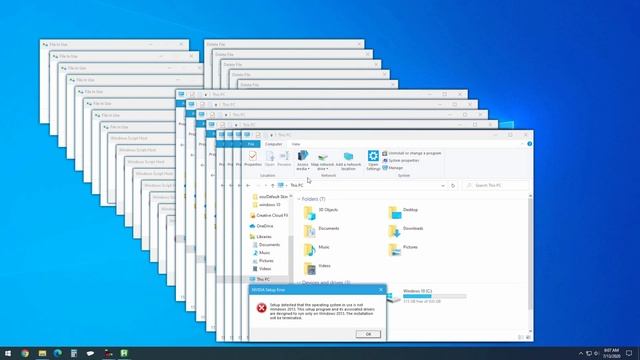Click the Open icon in the ribbon
This screenshot has width=640, height=360.
(269, 158)
